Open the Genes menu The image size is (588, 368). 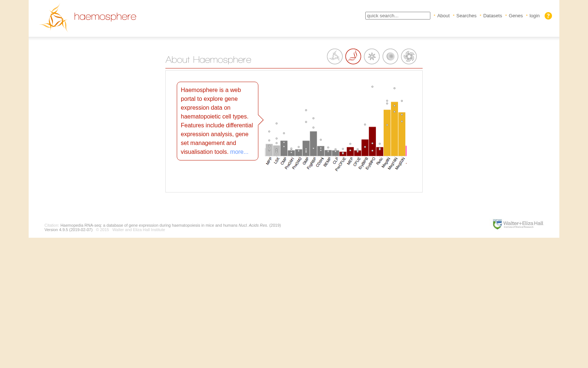coord(516,15)
